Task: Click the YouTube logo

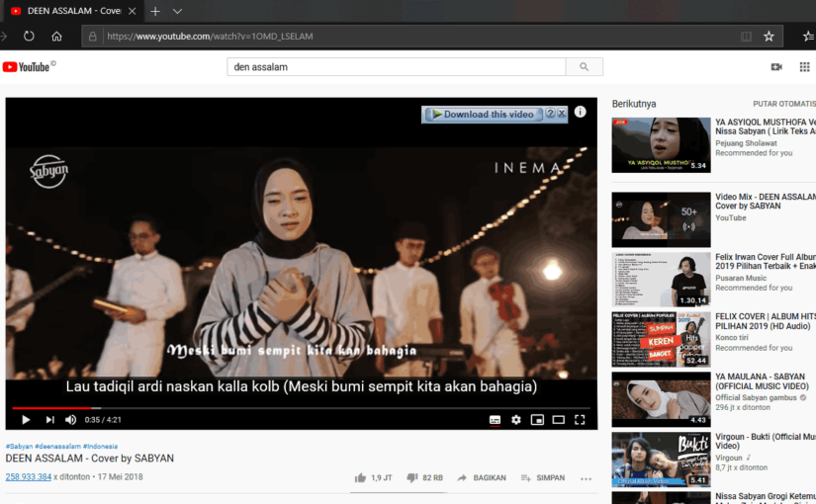Action: 29,66
